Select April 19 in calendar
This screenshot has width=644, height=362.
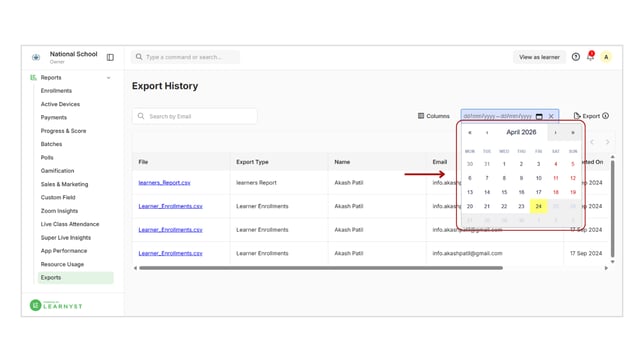573,192
